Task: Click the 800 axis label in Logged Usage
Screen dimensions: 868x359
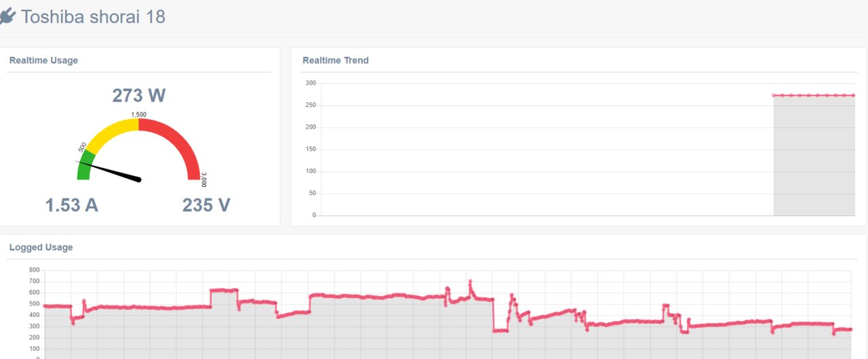Action: coord(34,270)
